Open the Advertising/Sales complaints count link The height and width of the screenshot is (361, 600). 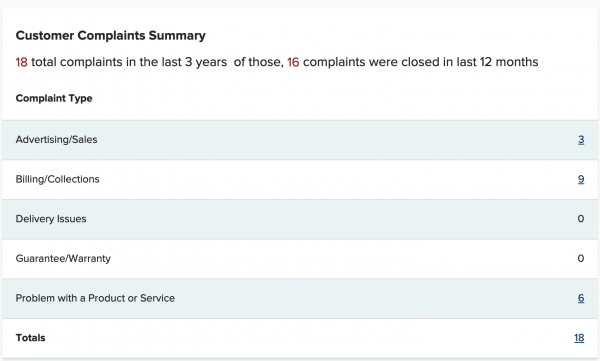coord(581,140)
